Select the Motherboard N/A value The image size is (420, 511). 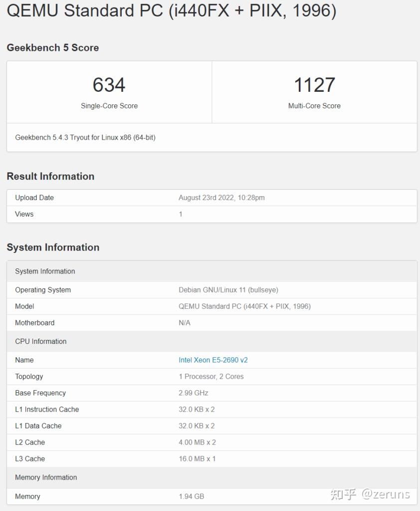pos(185,323)
